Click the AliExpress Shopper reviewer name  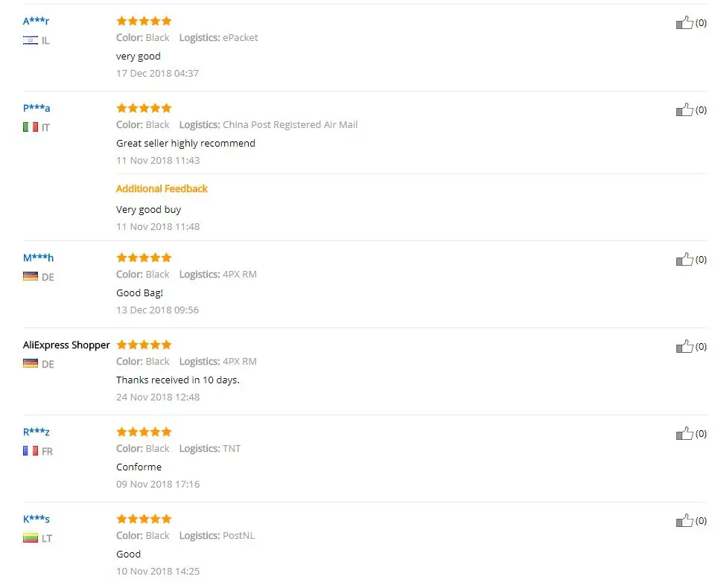(66, 345)
